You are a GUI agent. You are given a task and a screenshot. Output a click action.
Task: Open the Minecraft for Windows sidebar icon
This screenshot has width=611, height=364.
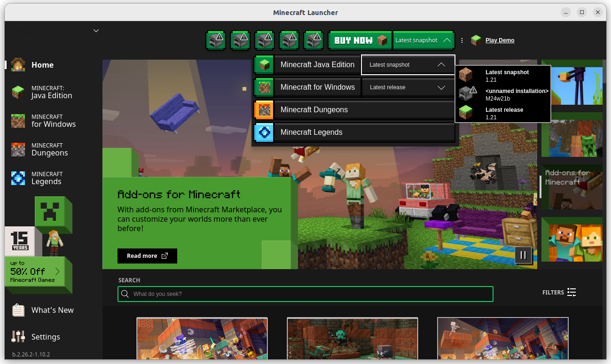tap(18, 121)
